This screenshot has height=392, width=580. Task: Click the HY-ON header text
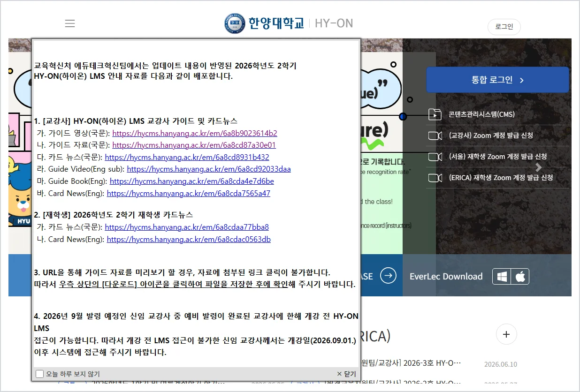click(334, 23)
